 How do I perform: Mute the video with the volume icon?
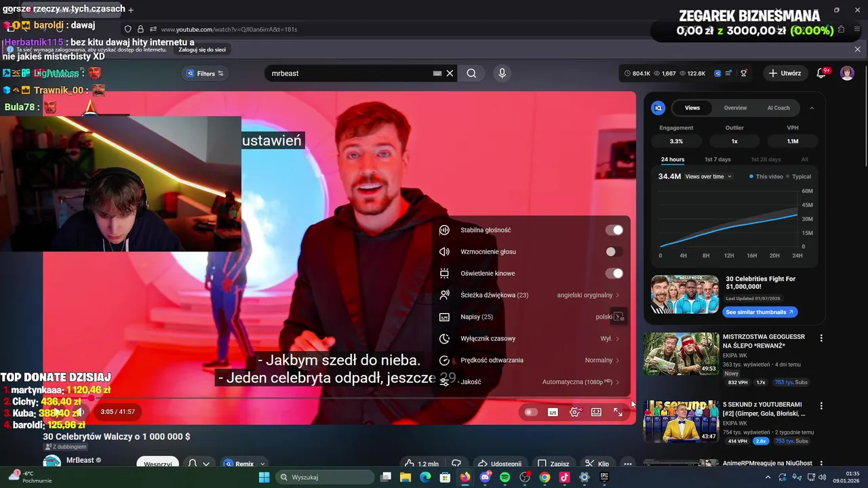tap(80, 412)
